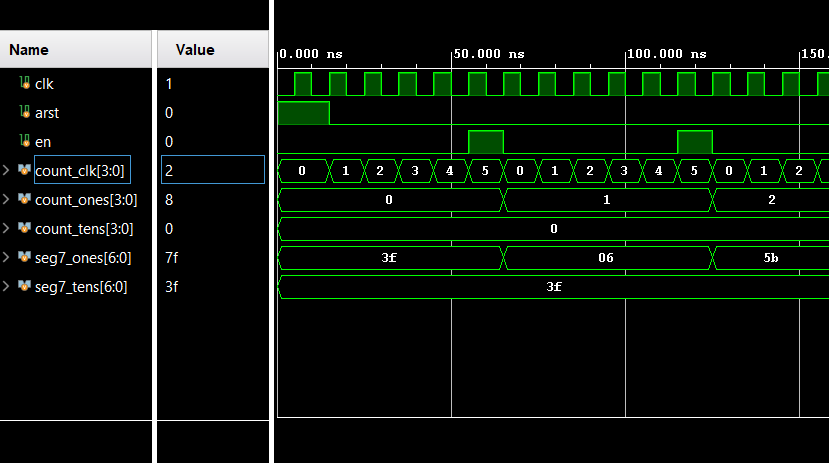Screen dimensions: 829x463
Task: Select the arst signal name
Action: coord(47,113)
